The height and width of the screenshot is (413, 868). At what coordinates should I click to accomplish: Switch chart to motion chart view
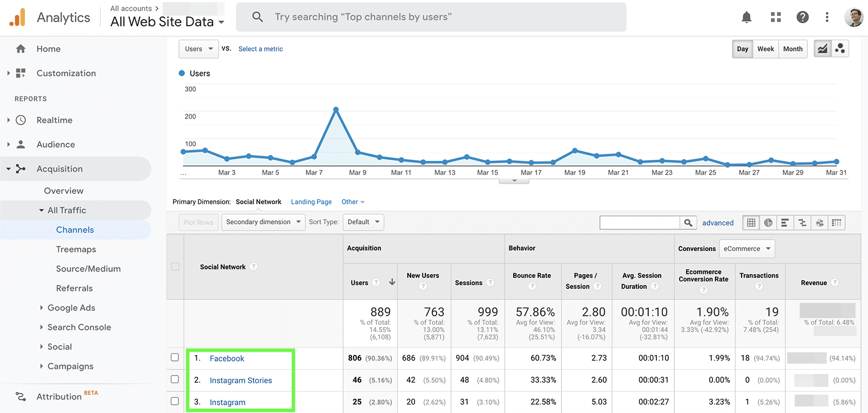point(840,49)
